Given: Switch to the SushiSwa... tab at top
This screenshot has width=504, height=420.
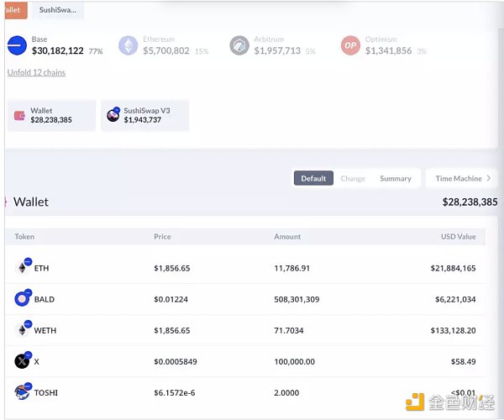Looking at the screenshot, I should point(58,10).
